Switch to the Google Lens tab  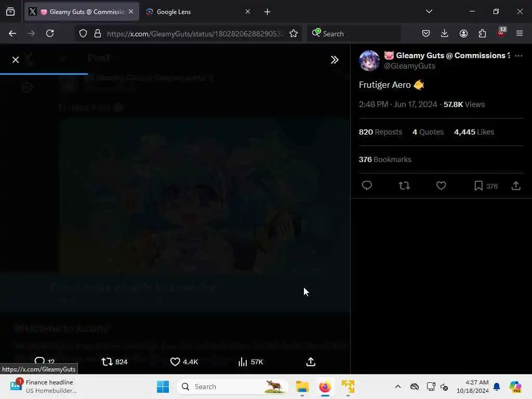[x=198, y=12]
